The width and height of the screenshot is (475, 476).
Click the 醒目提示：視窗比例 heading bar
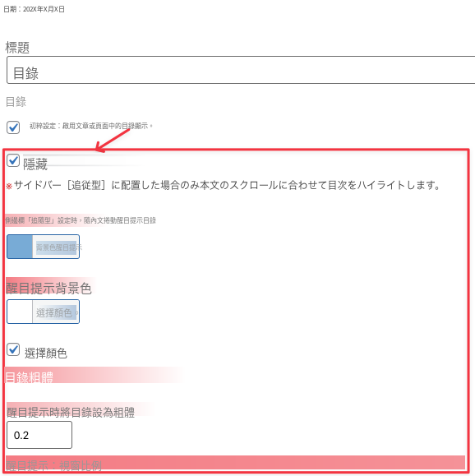pyautogui.click(x=235, y=463)
